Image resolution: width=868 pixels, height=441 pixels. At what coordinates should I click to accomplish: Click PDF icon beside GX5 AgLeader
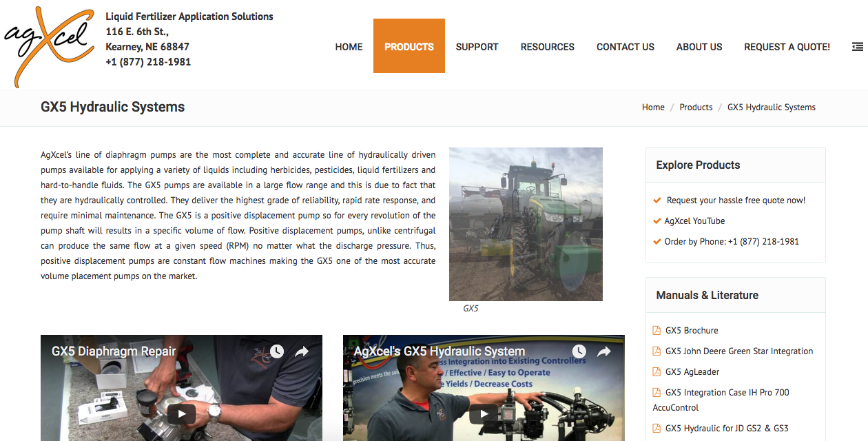657,372
